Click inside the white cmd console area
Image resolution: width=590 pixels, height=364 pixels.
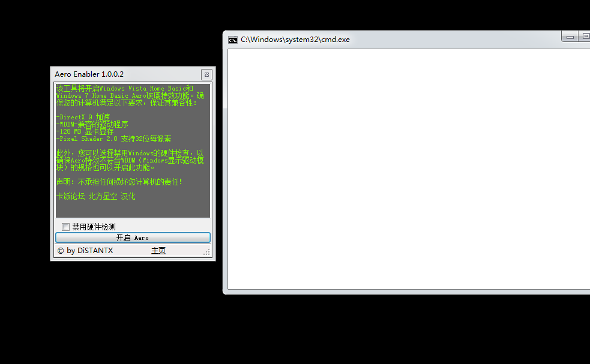coord(408,168)
